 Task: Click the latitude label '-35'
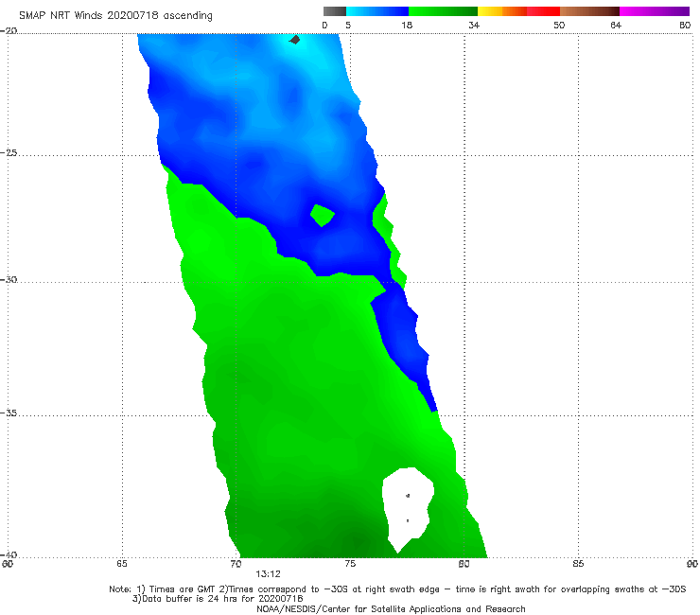(x=9, y=413)
